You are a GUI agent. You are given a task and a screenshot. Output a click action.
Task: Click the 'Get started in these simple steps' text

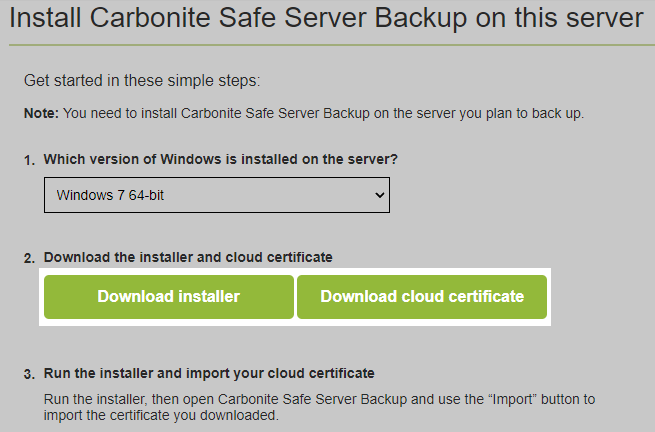[142, 81]
